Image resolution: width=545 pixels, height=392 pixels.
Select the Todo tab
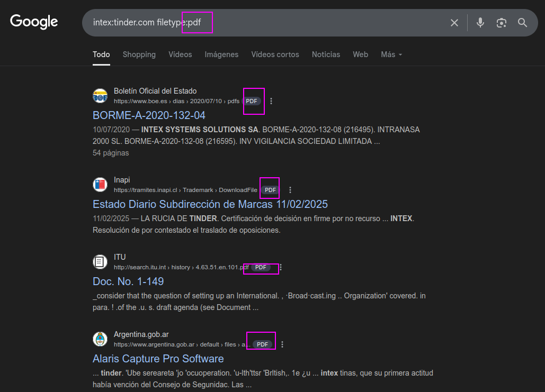101,54
